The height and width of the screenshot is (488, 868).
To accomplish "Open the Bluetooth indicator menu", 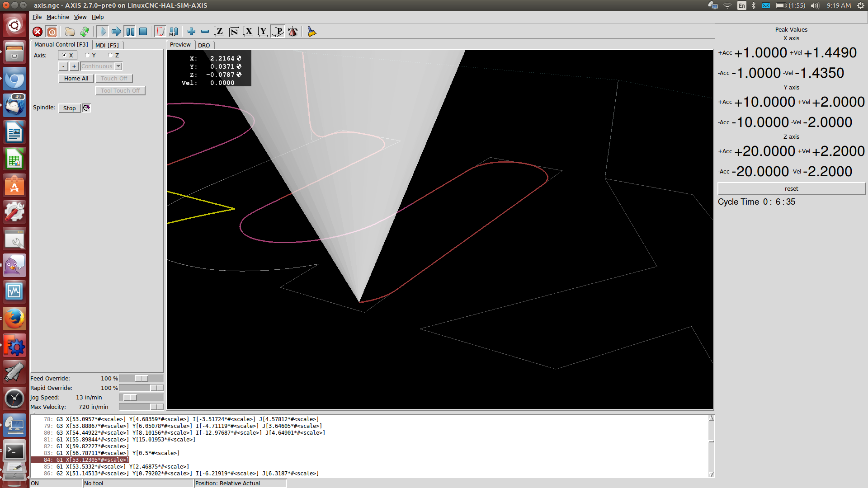I will click(x=754, y=5).
